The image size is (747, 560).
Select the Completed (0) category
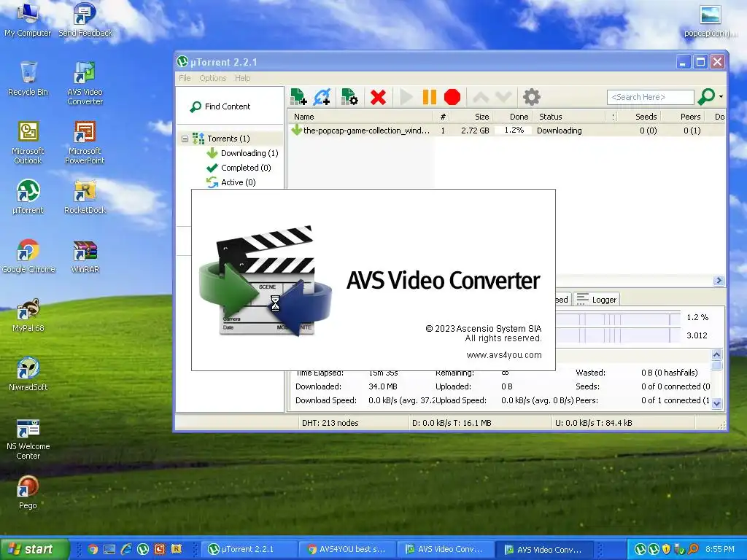click(239, 168)
